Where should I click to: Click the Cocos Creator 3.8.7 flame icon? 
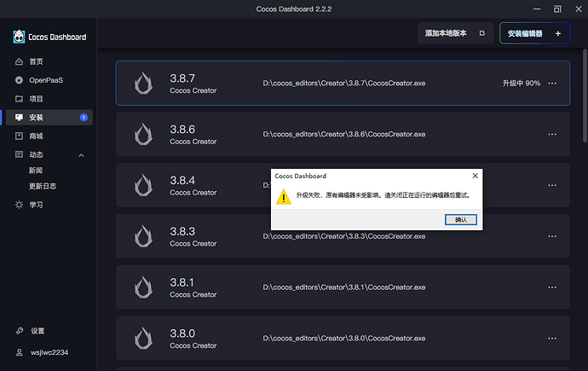click(144, 83)
